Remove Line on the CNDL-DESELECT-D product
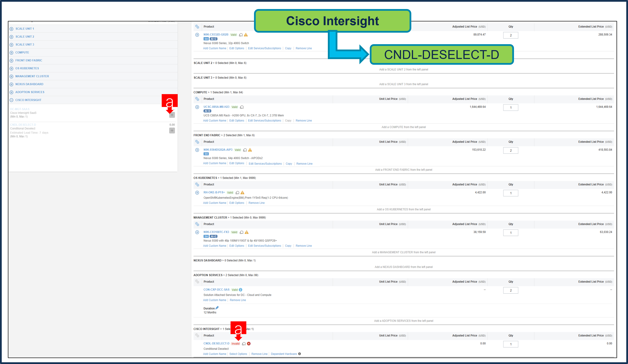 pyautogui.click(x=259, y=354)
